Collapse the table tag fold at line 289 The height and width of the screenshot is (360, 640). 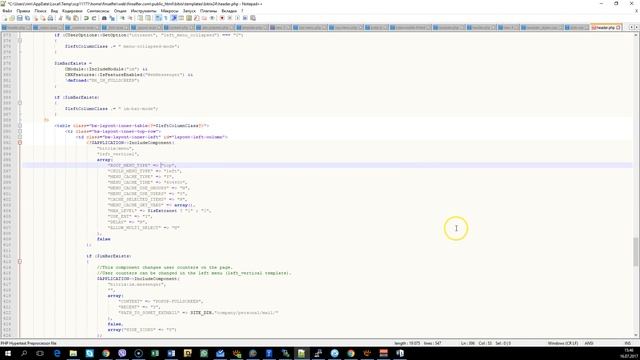pyautogui.click(x=20, y=126)
